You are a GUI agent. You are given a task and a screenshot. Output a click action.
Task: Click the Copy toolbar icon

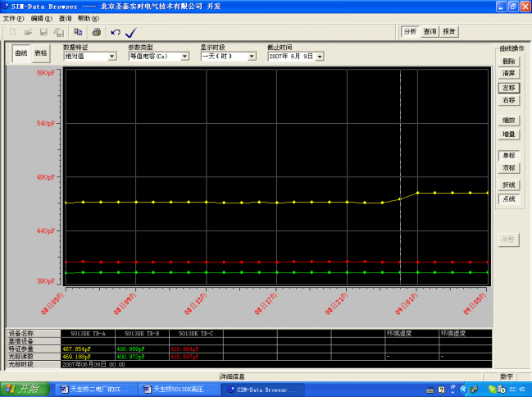pos(78,32)
